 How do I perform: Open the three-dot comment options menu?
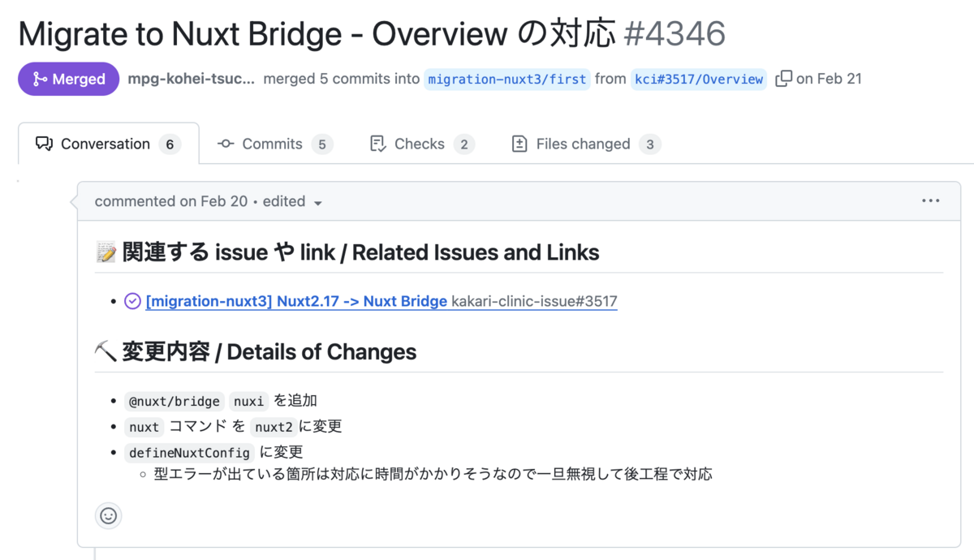coord(930,201)
